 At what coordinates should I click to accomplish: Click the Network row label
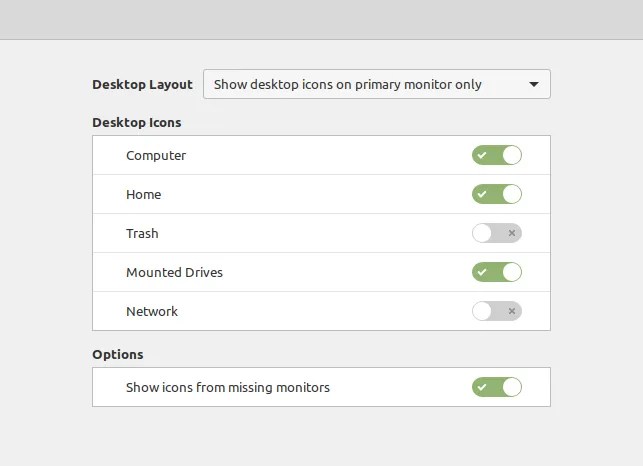[x=152, y=311]
